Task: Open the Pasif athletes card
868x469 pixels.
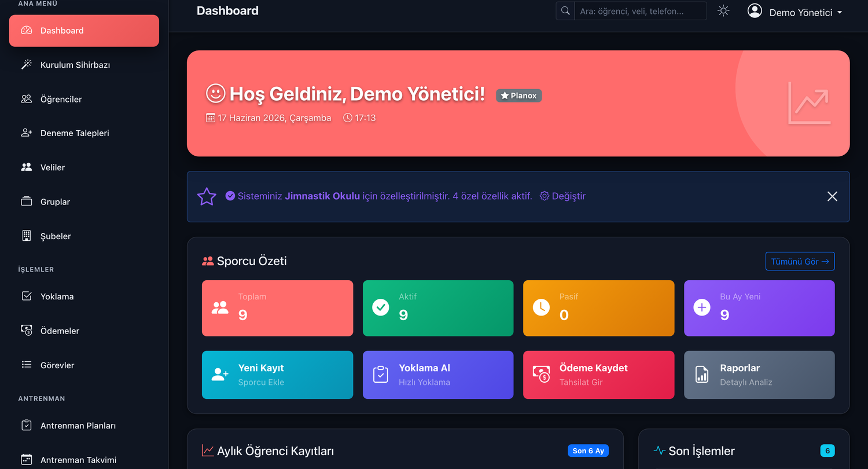Action: tap(598, 308)
